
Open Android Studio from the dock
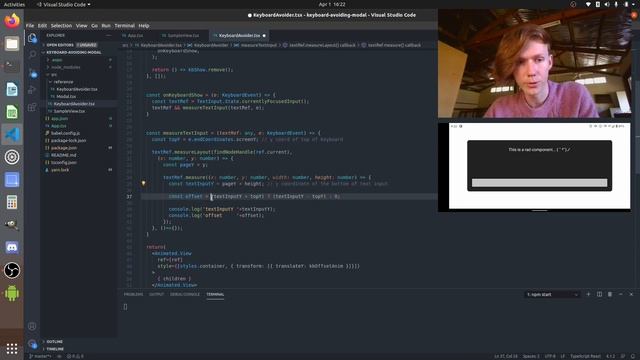point(12,293)
